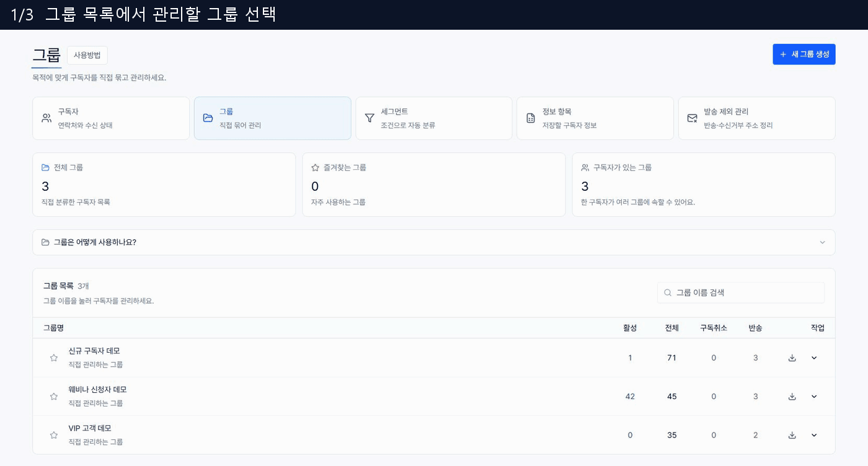Click the magnifier icon in group search
This screenshot has width=868, height=466.
click(x=668, y=292)
